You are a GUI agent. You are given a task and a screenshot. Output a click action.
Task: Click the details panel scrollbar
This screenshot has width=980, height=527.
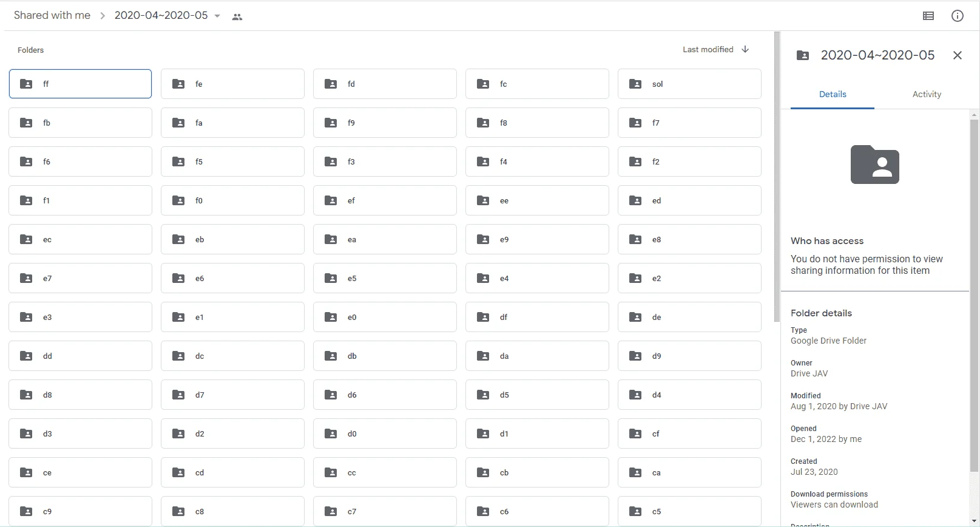pos(975,296)
